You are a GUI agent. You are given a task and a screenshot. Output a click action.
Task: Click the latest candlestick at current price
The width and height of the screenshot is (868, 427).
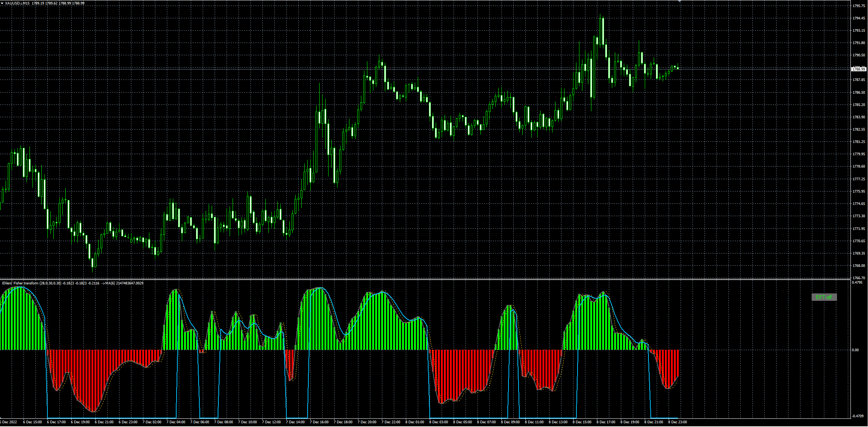[x=678, y=68]
